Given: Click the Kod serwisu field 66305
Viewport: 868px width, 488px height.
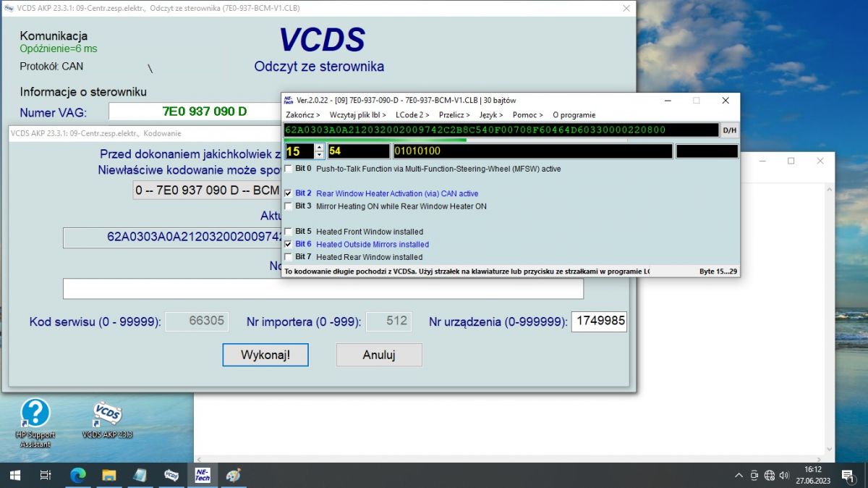Looking at the screenshot, I should (x=197, y=321).
